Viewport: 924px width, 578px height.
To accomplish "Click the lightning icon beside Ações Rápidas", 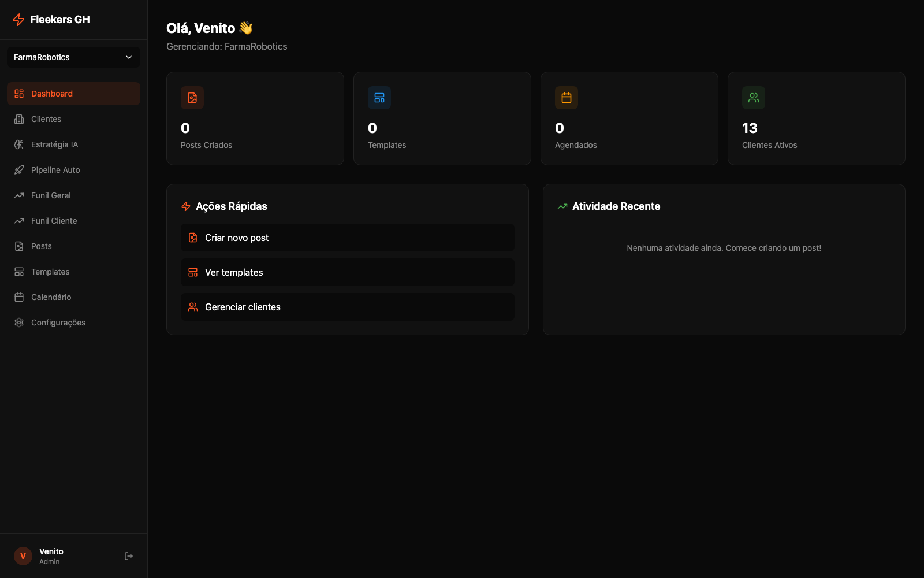I will 186,206.
